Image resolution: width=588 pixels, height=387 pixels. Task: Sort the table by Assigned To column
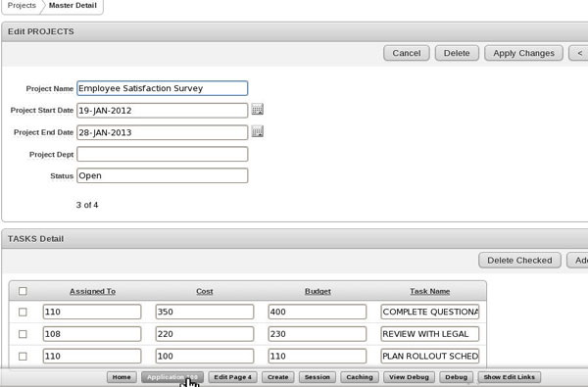pos(92,291)
